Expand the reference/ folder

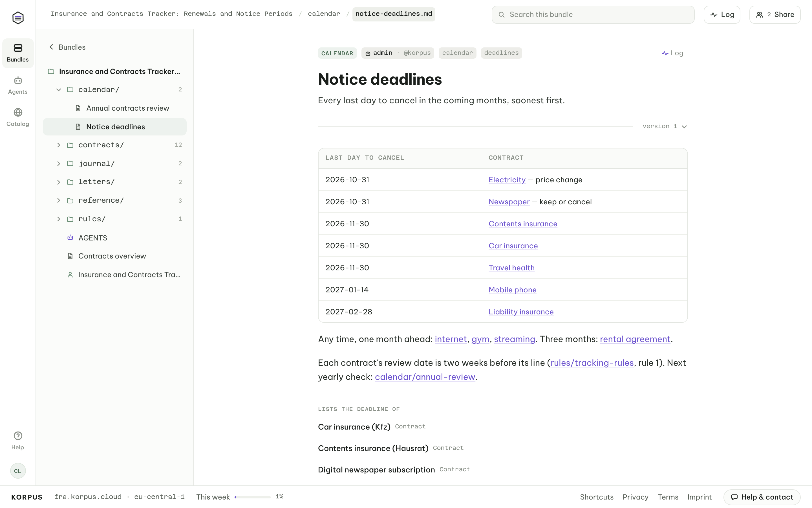pos(59,201)
